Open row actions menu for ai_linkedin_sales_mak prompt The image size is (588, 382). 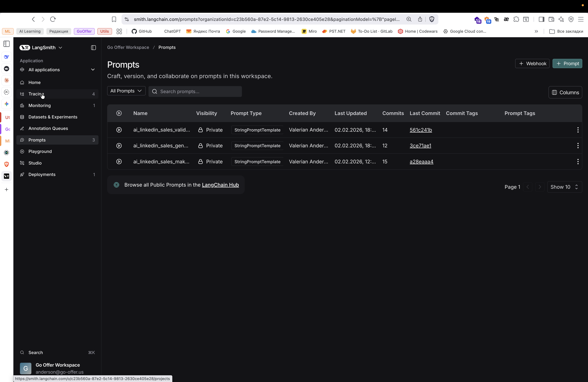click(578, 162)
